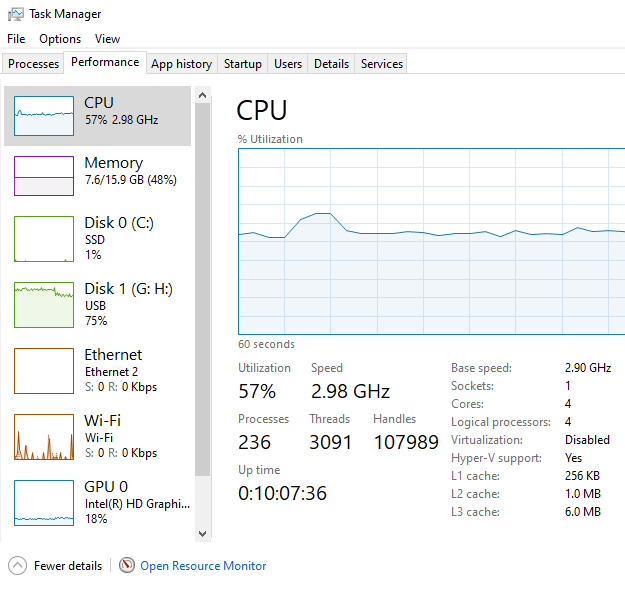Expand the View menu
Screen dimensions: 625x590
(107, 39)
